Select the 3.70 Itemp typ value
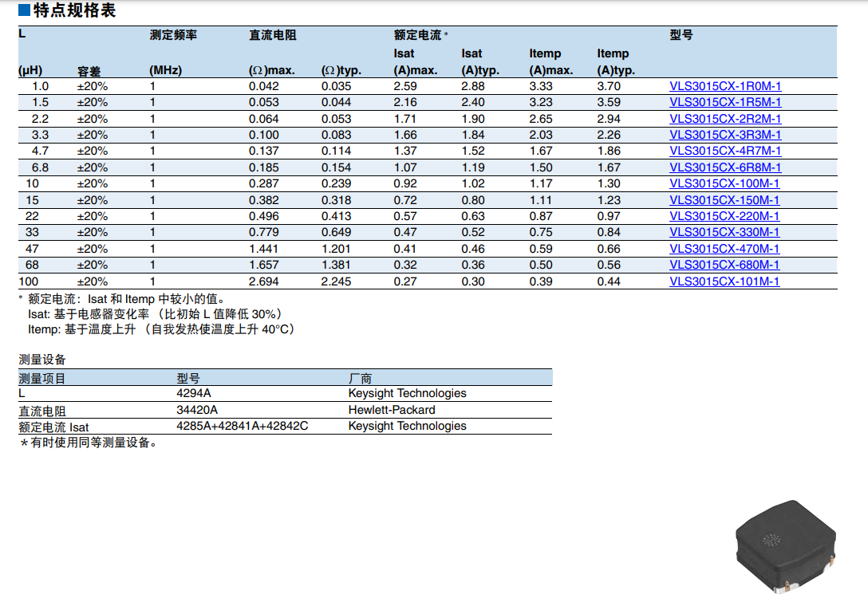Screen dimensions: 868x606 click(609, 86)
